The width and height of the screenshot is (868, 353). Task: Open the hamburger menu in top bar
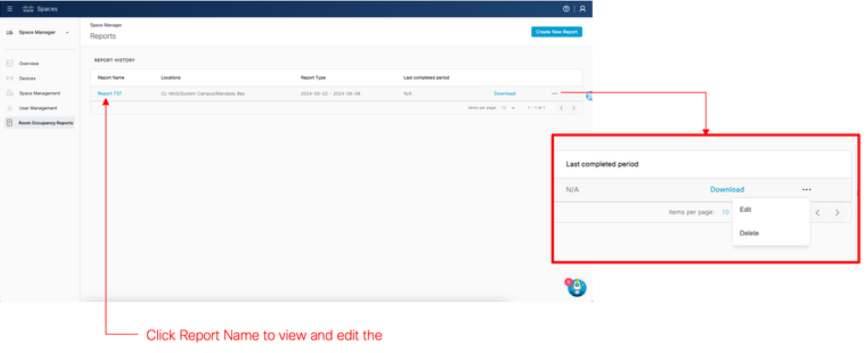point(9,9)
